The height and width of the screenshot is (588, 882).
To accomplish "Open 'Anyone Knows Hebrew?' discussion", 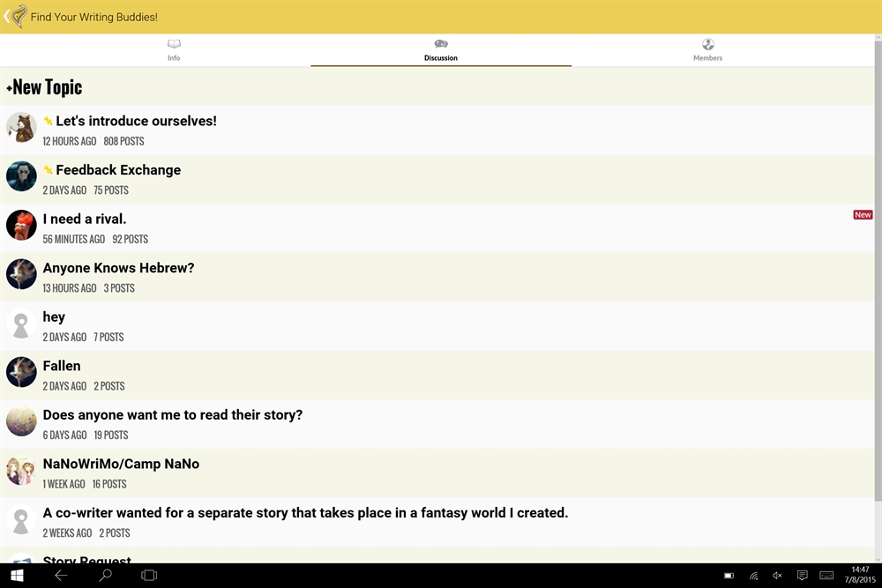I will pyautogui.click(x=118, y=268).
